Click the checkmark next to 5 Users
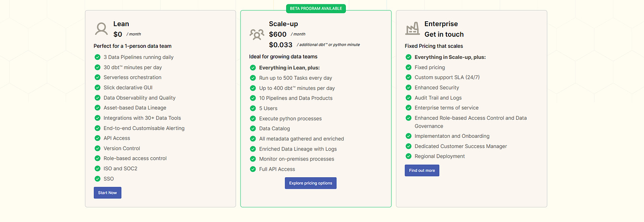 [253, 108]
